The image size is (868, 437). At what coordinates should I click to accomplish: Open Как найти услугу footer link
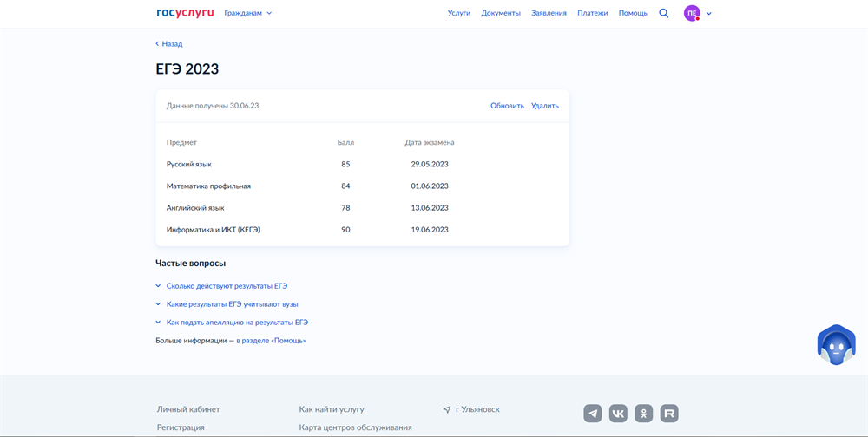(332, 409)
